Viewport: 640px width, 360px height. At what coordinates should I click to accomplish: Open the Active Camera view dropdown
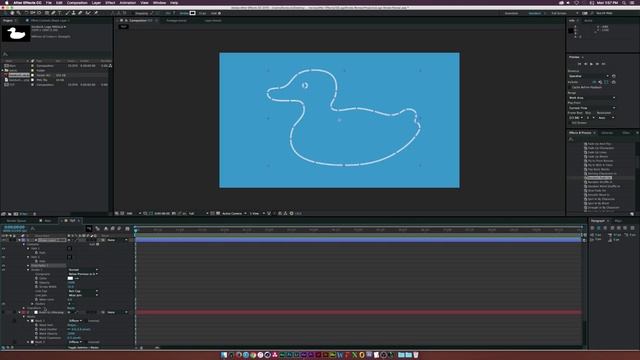click(234, 213)
